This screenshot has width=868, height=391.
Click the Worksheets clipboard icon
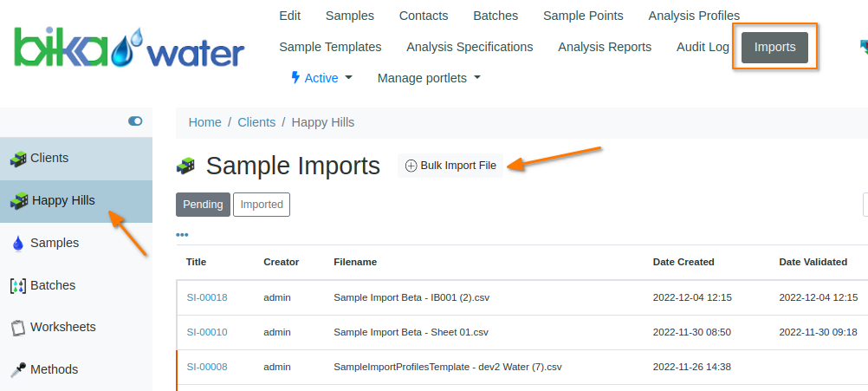pyautogui.click(x=18, y=328)
